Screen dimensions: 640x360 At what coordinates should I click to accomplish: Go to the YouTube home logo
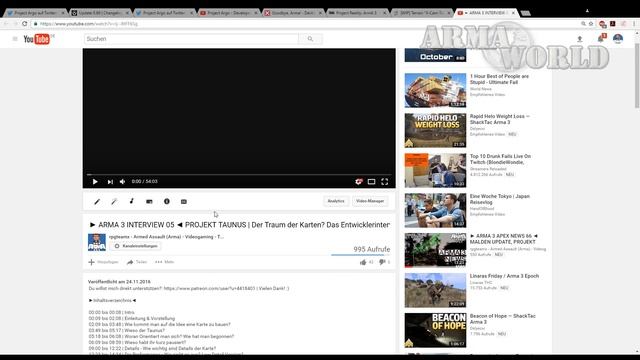(37, 39)
